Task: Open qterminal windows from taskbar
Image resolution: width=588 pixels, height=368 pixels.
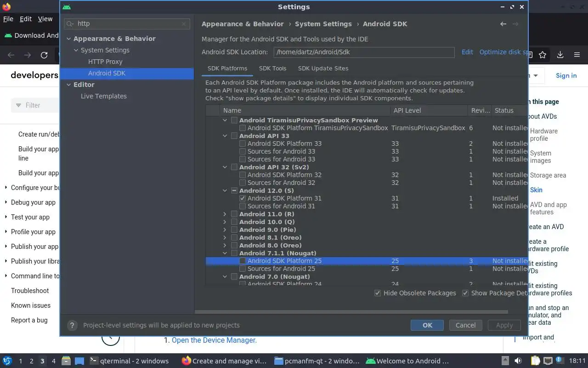Action: tap(129, 361)
